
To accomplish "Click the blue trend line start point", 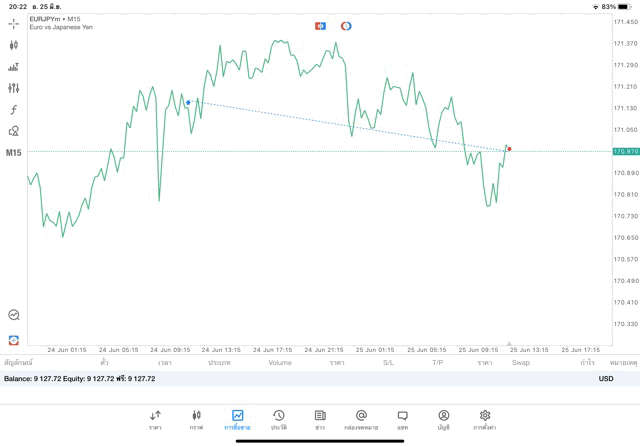I will coord(188,102).
